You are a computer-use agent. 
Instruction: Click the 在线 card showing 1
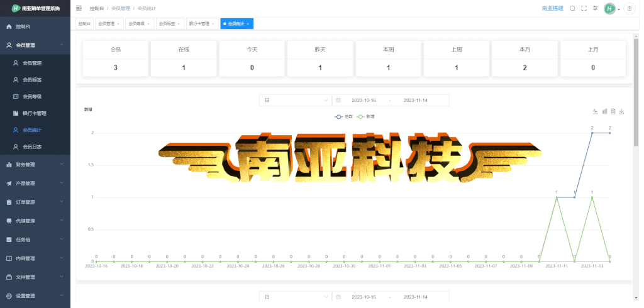click(184, 58)
